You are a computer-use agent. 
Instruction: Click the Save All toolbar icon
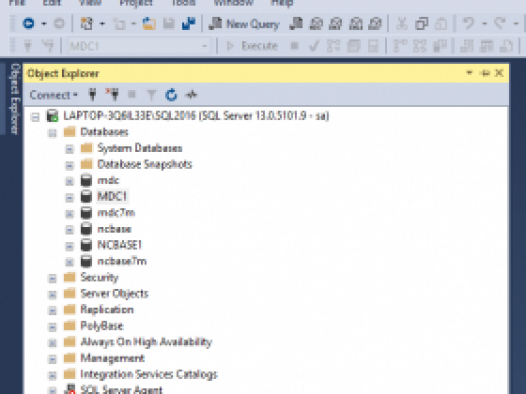(x=189, y=24)
